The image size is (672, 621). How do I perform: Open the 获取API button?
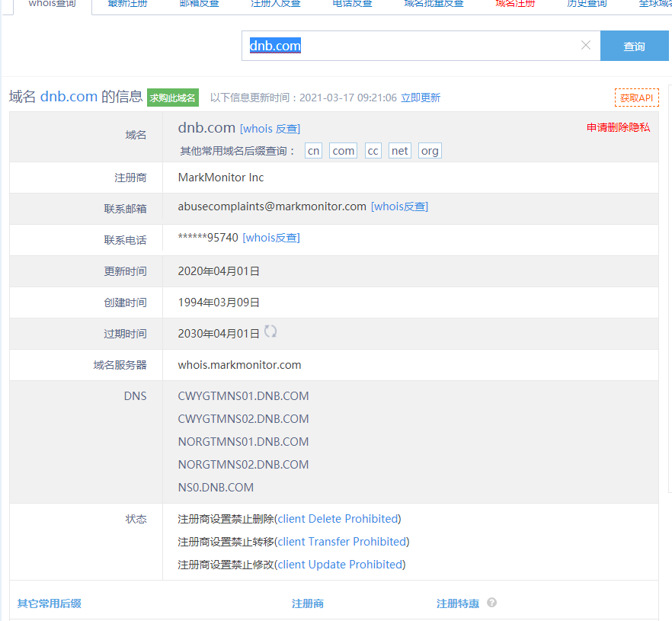pyautogui.click(x=636, y=98)
